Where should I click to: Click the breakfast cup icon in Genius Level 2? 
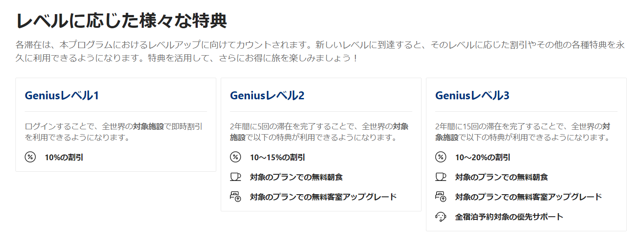click(235, 177)
